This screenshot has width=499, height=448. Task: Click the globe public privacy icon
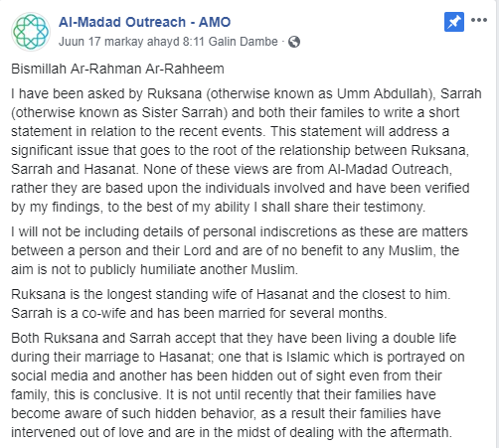pos(294,42)
